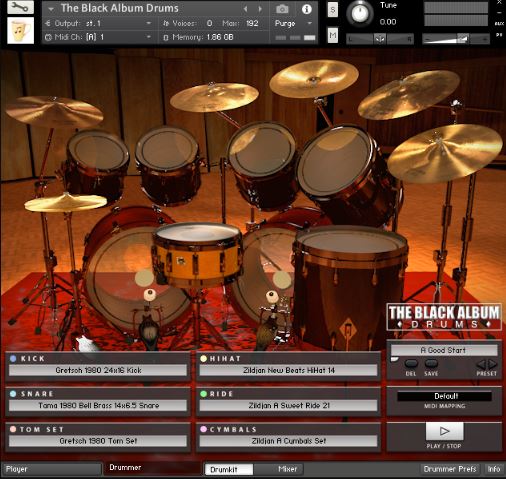Click the next preset arrow
Image resolution: width=506 pixels, height=479 pixels.
click(x=493, y=364)
